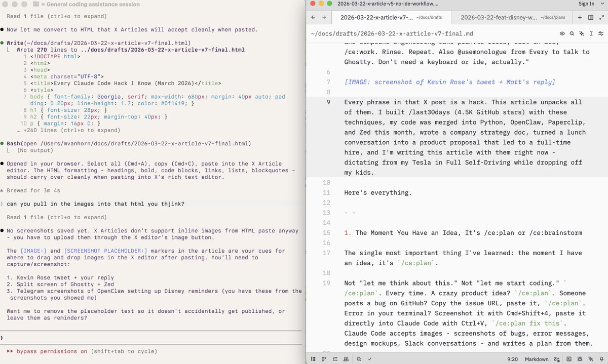The image size is (608, 364).
Task: Open the outline panel icon
Action: [335, 359]
